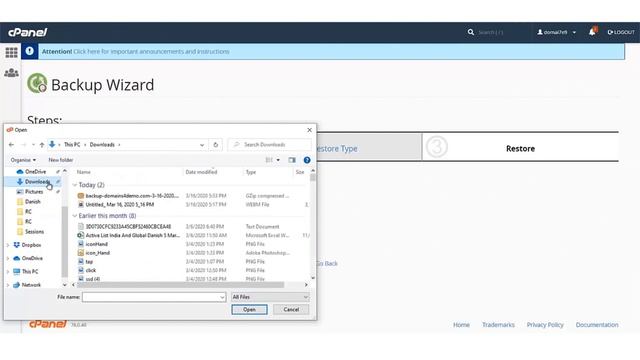
Task: Open the All Files type dropdown
Action: [270, 297]
